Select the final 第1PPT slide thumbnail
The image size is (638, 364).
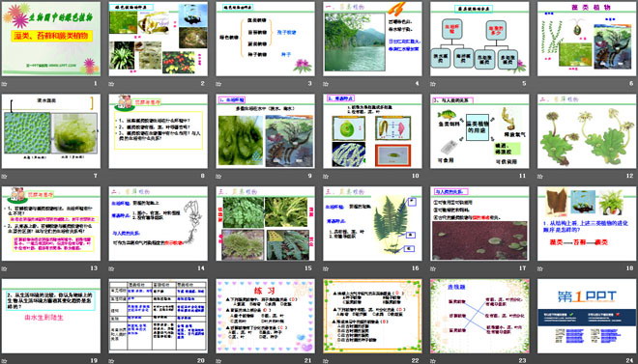point(587,316)
